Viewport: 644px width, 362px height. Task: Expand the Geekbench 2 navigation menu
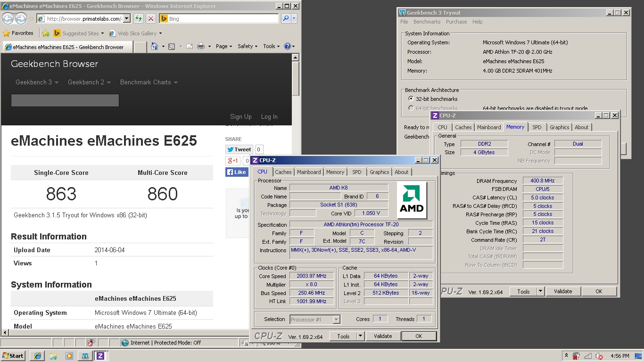89,82
